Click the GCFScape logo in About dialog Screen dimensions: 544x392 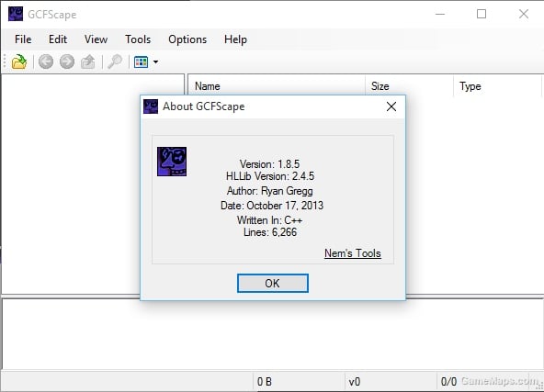pos(172,162)
